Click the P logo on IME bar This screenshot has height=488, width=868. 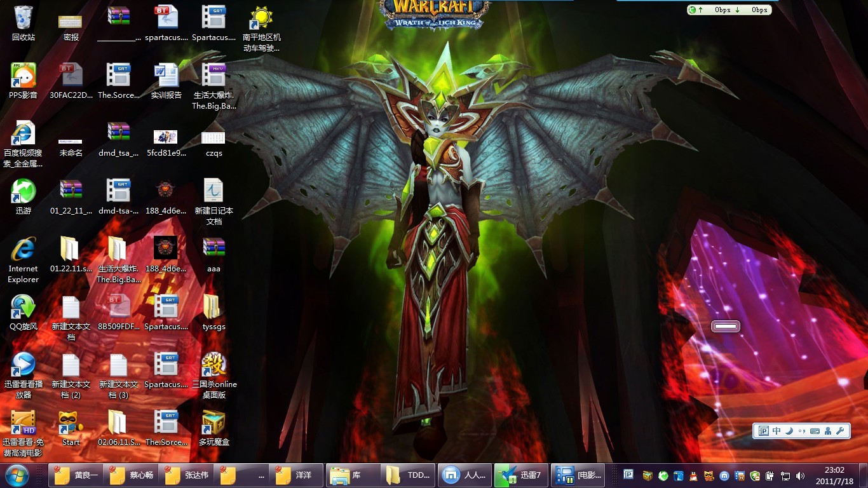pyautogui.click(x=764, y=431)
